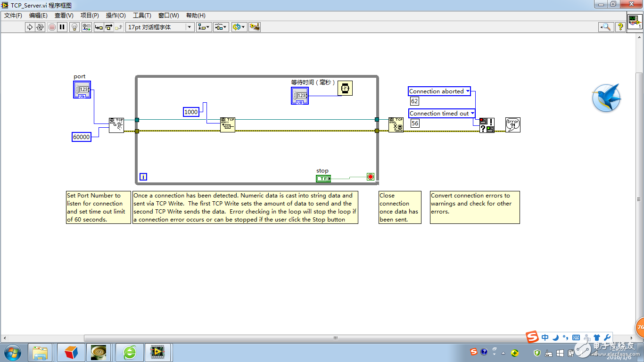The width and height of the screenshot is (644, 362).
Task: Click the loop stop condition terminal
Action: tap(371, 177)
